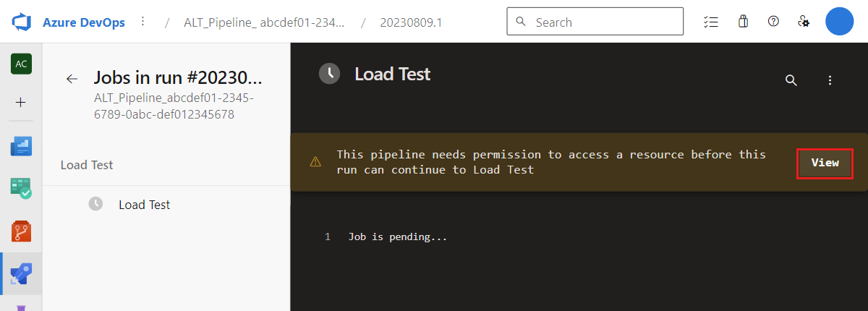
Task: Select the 20230809.1 run breadcrumb
Action: click(411, 22)
